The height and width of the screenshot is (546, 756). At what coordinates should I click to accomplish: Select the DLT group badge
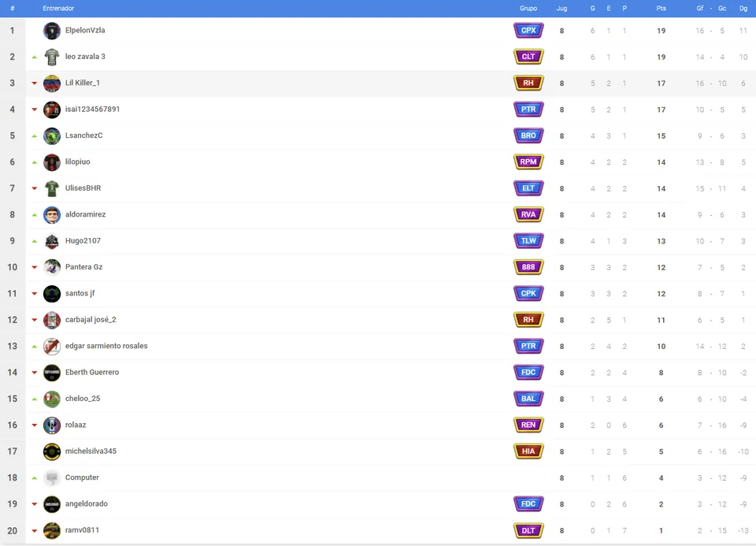pyautogui.click(x=528, y=530)
